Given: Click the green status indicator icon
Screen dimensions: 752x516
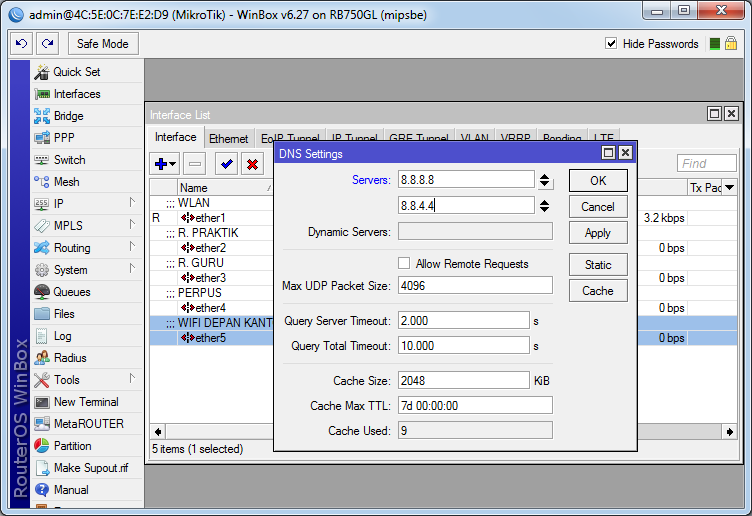Looking at the screenshot, I should pyautogui.click(x=715, y=44).
